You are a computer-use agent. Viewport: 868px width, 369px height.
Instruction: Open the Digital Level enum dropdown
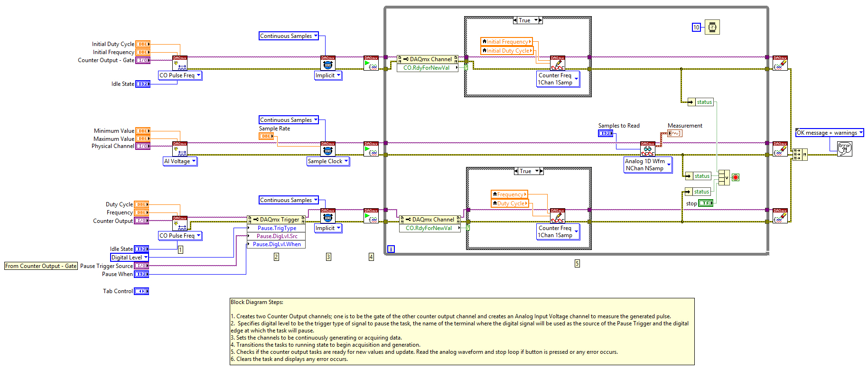130,258
